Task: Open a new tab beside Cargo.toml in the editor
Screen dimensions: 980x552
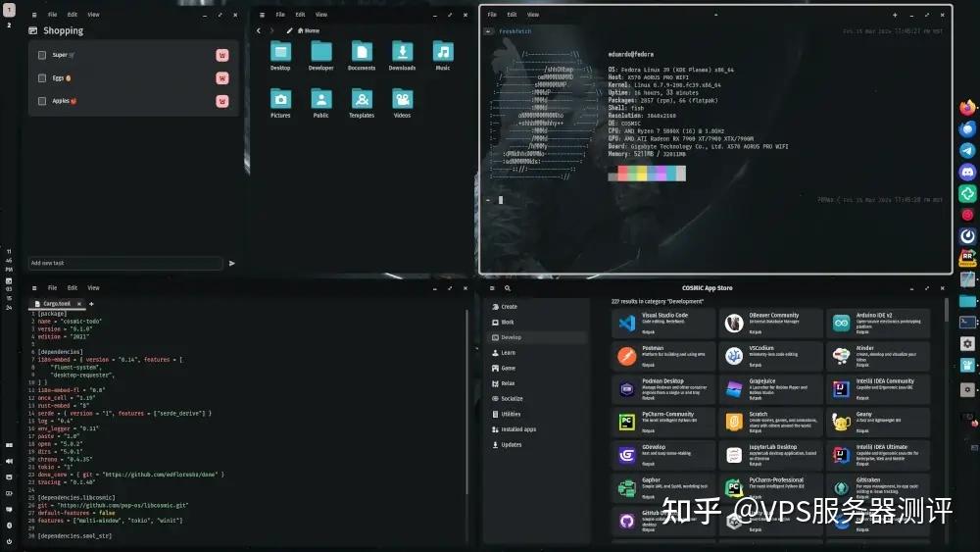Action: tap(91, 304)
